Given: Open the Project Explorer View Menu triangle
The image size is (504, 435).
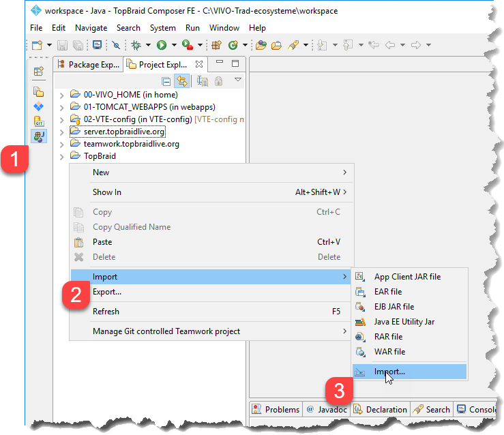Looking at the screenshot, I should [238, 79].
